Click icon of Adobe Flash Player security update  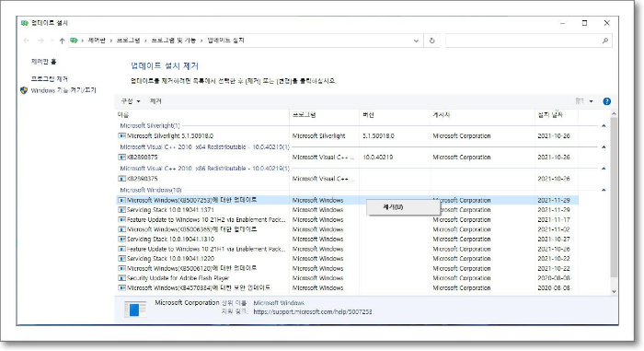pos(122,278)
